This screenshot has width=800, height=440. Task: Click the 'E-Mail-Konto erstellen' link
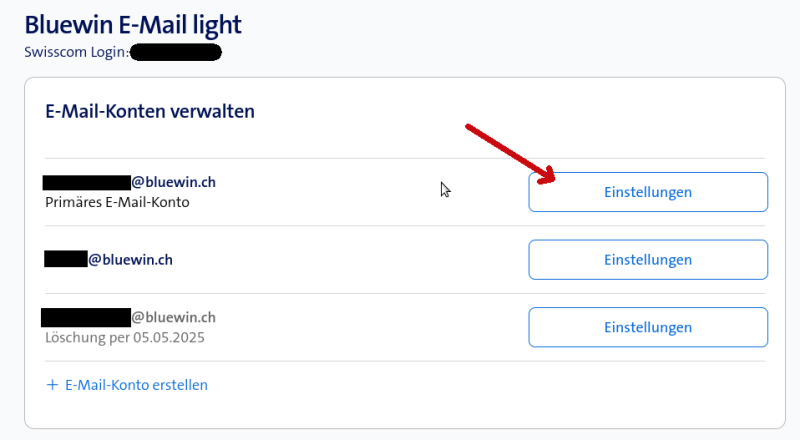[x=136, y=385]
